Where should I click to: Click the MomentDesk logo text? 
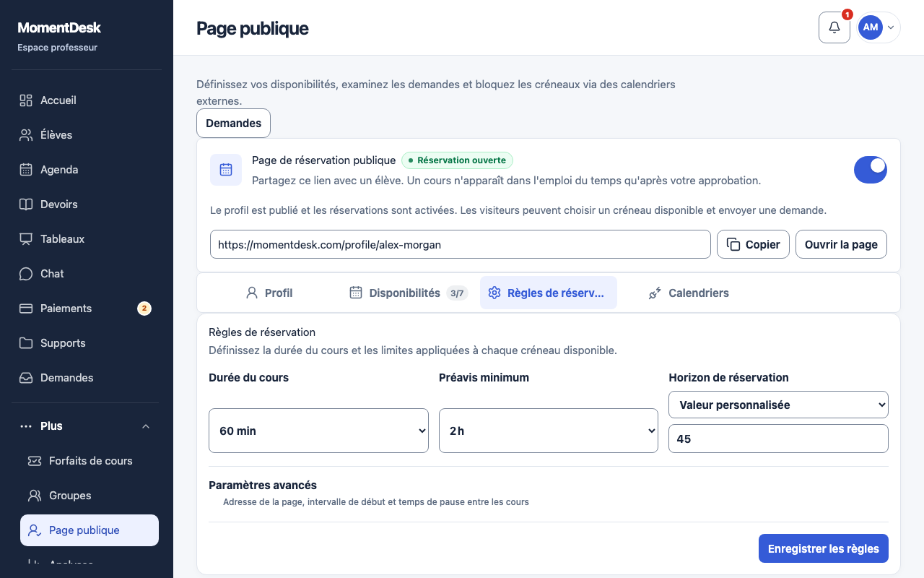click(x=59, y=27)
